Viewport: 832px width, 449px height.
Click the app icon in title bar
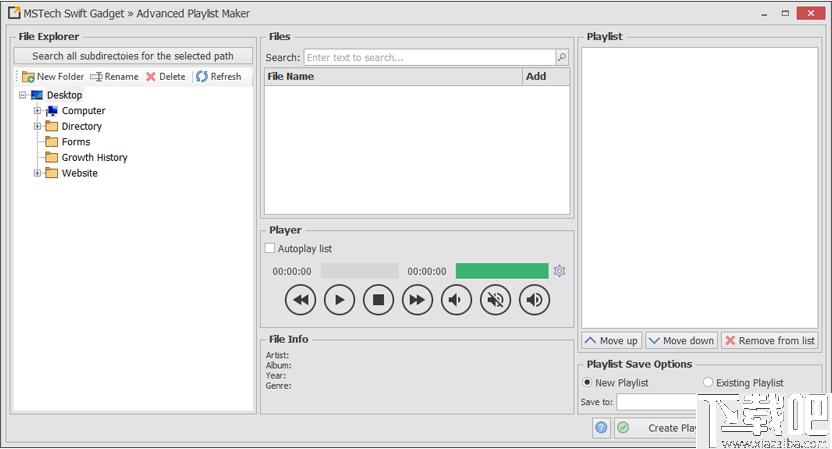pos(14,13)
